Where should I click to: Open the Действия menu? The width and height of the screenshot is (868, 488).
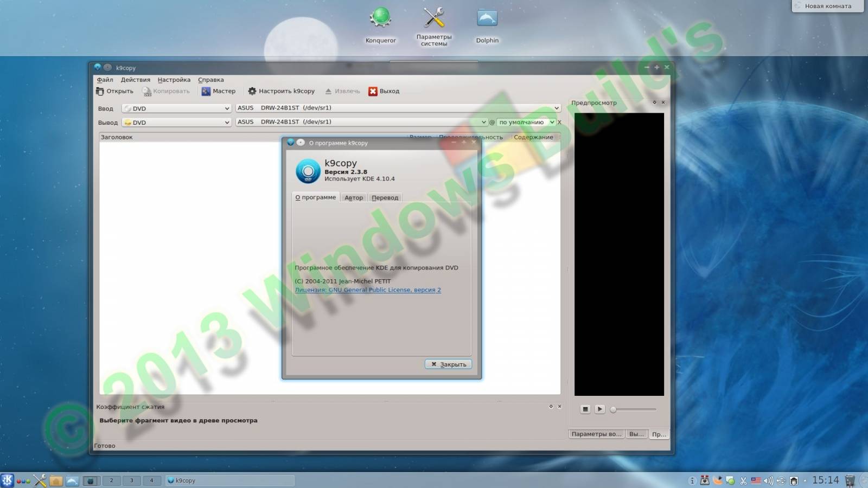(135, 80)
